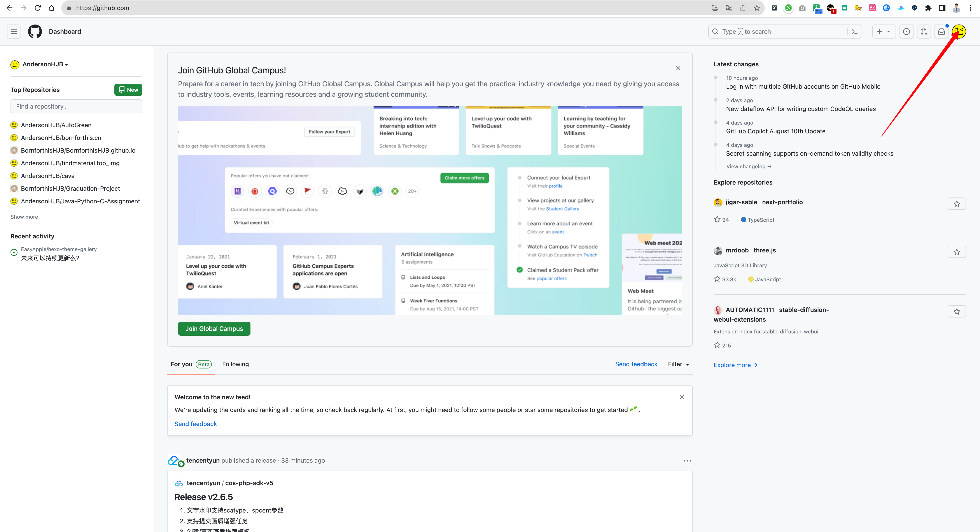Screen dimensions: 980x532
Task: Open the BornforthisHJB/Graduation-Project repository
Action: [70, 188]
